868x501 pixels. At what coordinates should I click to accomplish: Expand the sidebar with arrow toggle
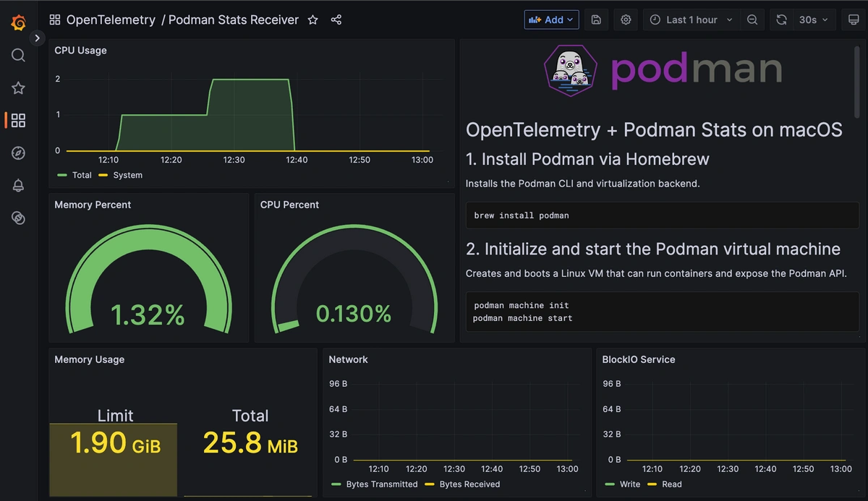click(x=38, y=38)
